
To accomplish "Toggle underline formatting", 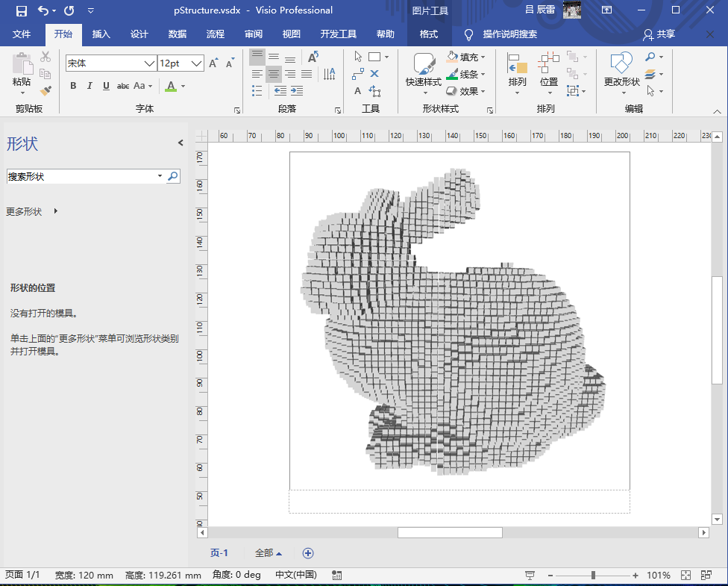I will pyautogui.click(x=107, y=86).
